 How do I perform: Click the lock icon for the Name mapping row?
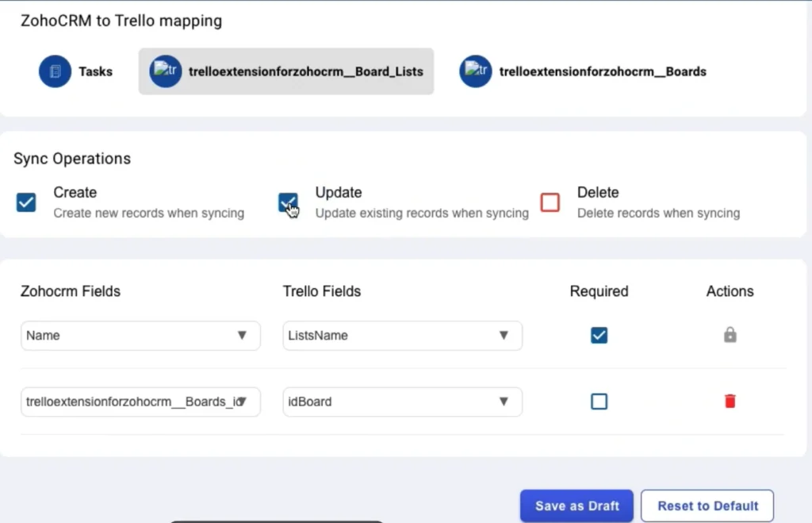[x=730, y=335]
